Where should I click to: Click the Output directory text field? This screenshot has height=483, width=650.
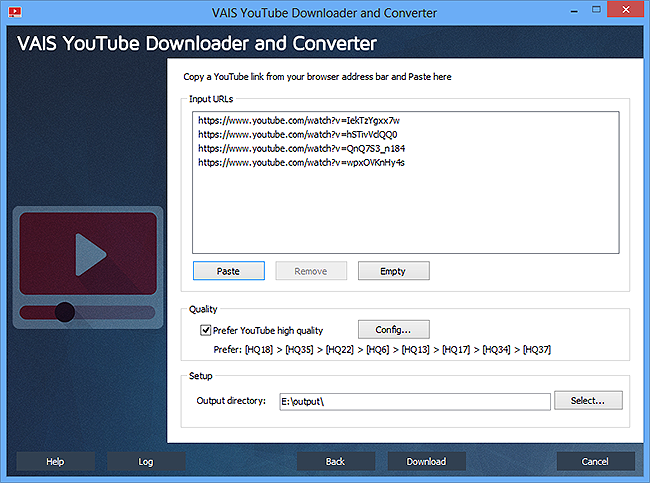[x=415, y=401]
